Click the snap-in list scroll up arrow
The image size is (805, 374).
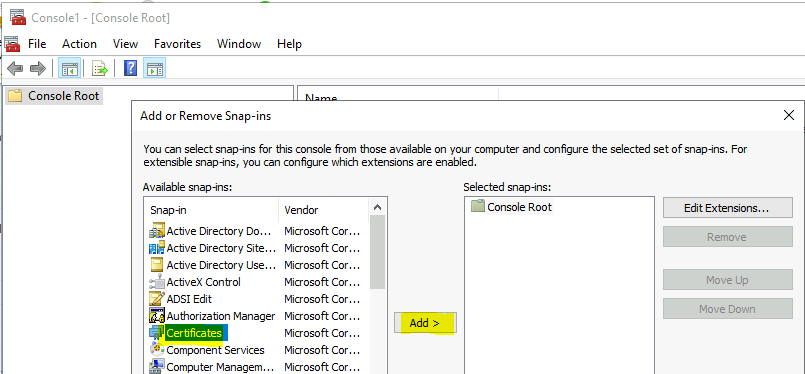(377, 208)
